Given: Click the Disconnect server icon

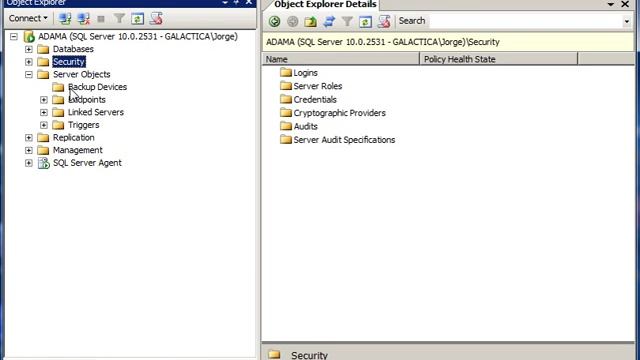Looking at the screenshot, I should pyautogui.click(x=84, y=18).
